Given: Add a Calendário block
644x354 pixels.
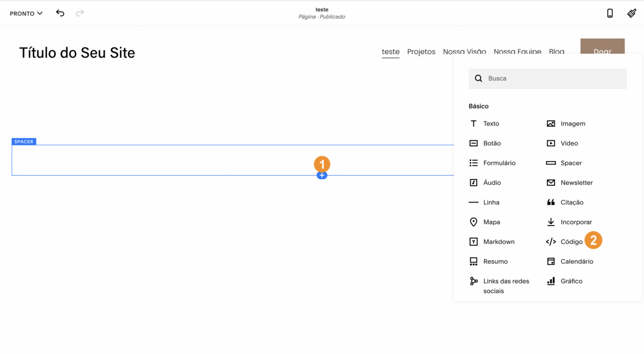Looking at the screenshot, I should pos(576,262).
